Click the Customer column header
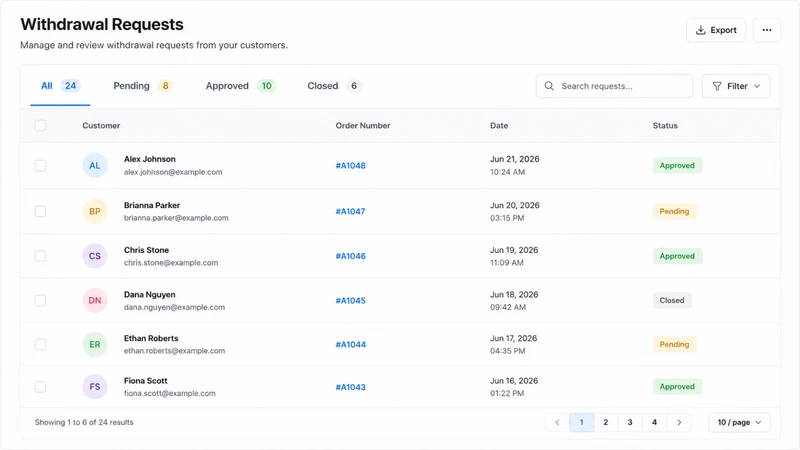Image resolution: width=800 pixels, height=450 pixels. [101, 126]
